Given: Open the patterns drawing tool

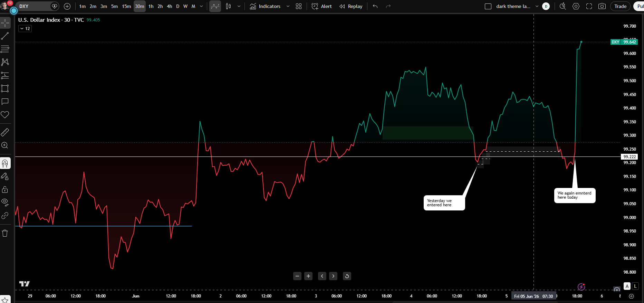Looking at the screenshot, I should [x=5, y=62].
